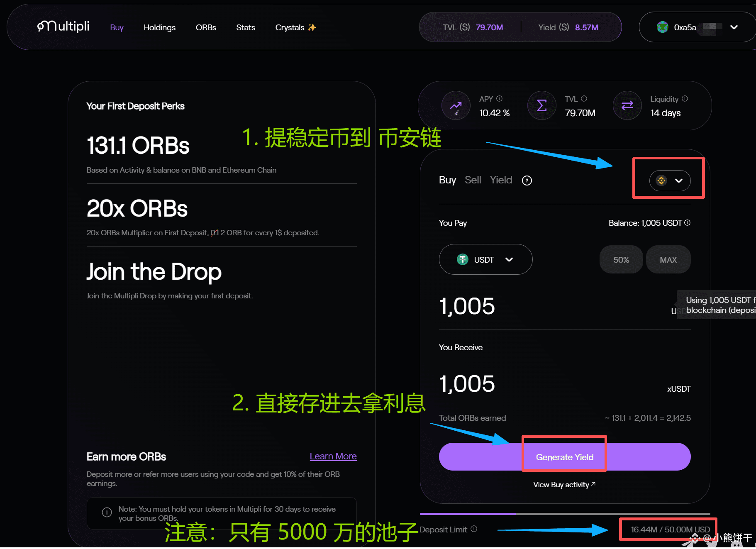Click the wallet avatar icon
Viewport: 756px width, 549px height.
point(663,27)
